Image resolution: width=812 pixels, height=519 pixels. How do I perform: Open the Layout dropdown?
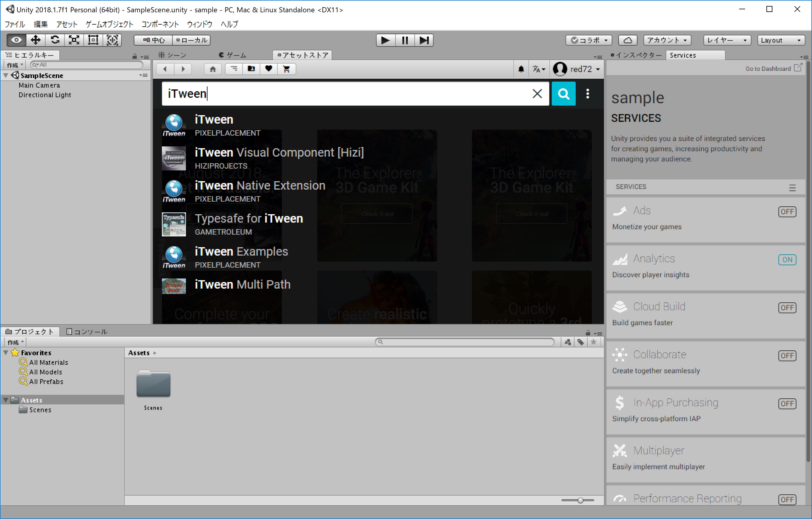[x=780, y=40]
